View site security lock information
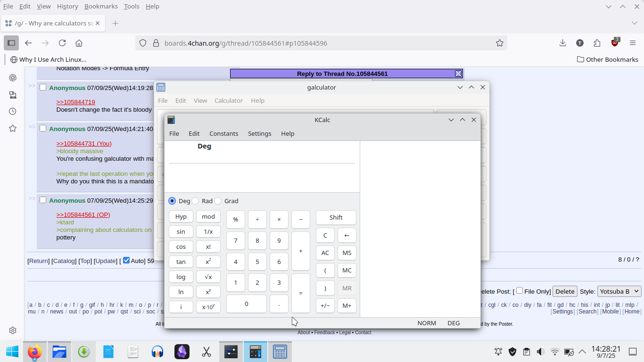The height and width of the screenshot is (362, 644). [x=156, y=43]
